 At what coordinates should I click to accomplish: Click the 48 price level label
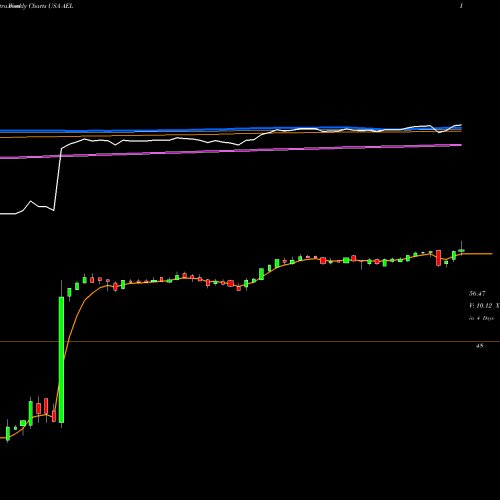tap(479, 346)
